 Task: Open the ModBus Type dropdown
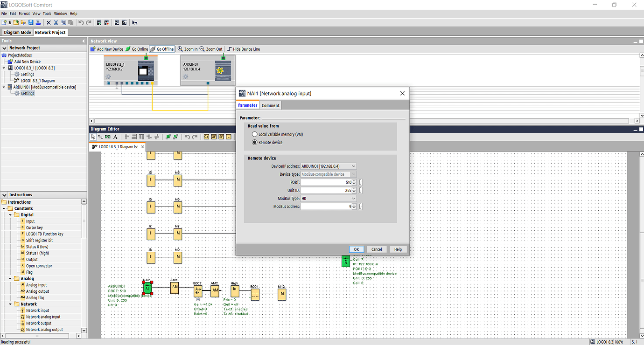(353, 198)
